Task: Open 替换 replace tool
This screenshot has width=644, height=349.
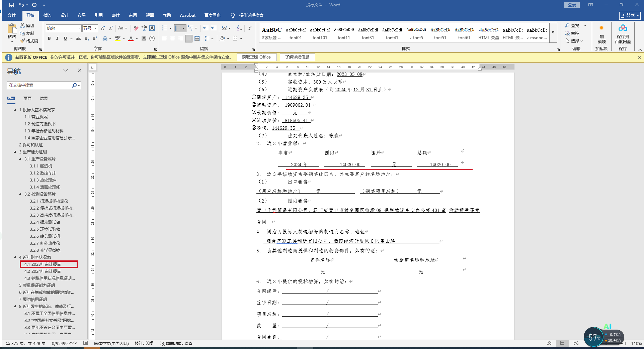Action: (572, 33)
